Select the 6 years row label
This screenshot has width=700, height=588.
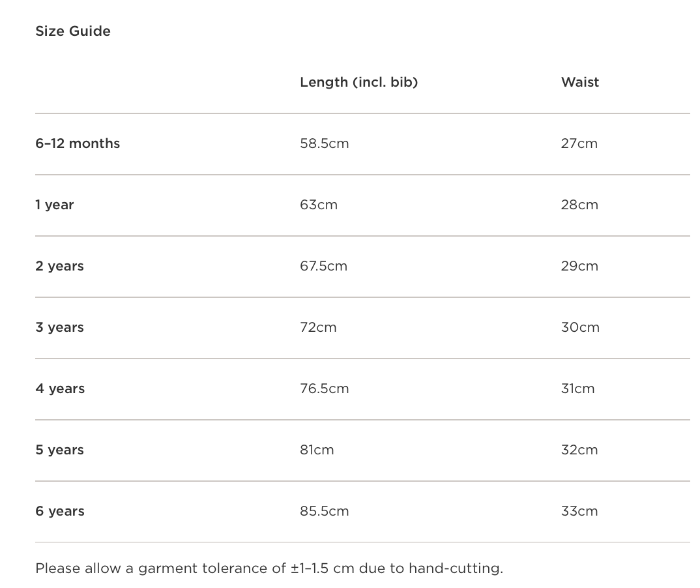coord(60,511)
